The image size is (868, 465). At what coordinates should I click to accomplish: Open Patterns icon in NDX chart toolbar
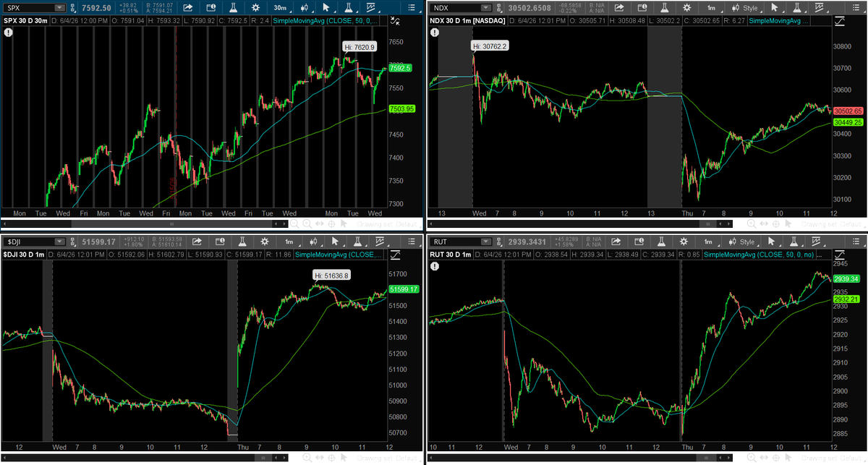(820, 8)
